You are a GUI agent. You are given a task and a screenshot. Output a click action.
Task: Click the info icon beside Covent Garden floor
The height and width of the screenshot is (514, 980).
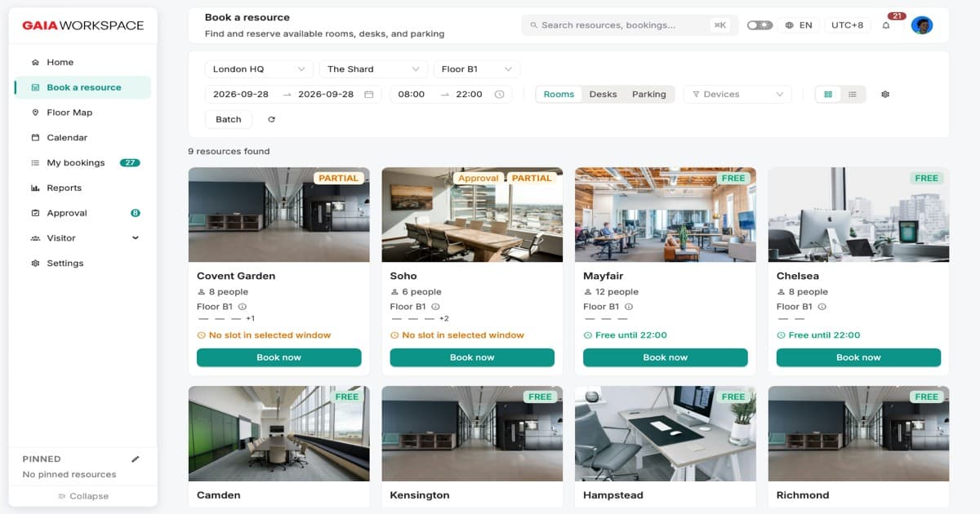point(243,307)
